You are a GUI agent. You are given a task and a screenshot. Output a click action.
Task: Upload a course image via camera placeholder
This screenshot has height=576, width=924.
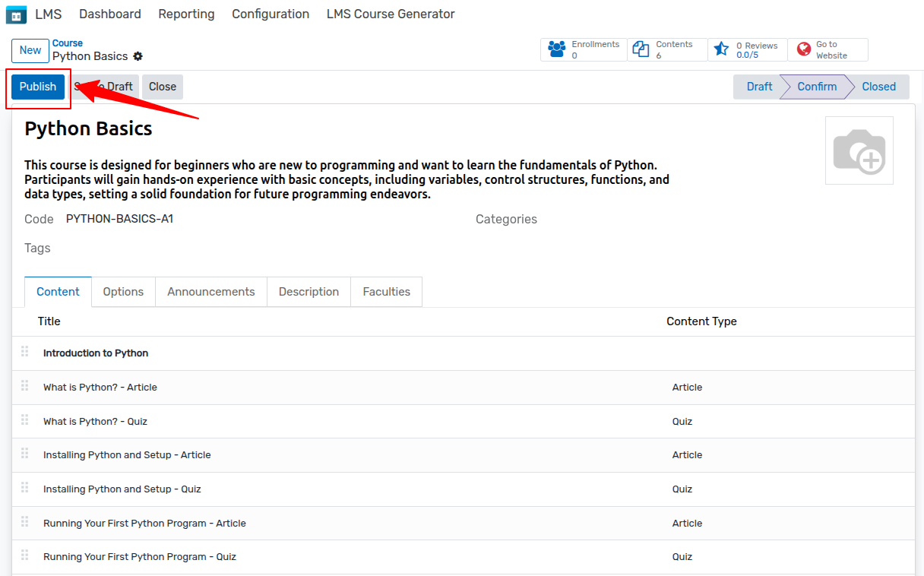[x=859, y=150]
